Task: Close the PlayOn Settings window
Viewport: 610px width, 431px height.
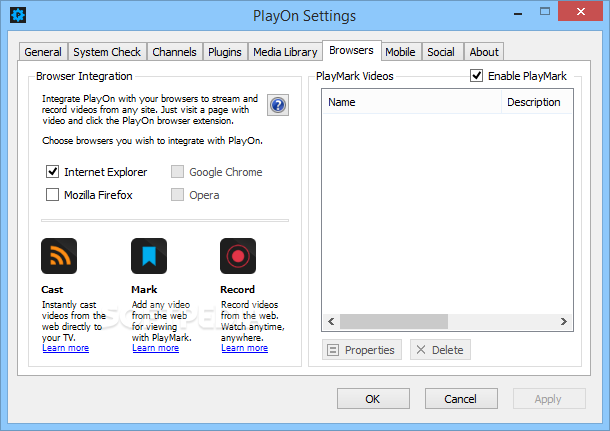Action: [580, 12]
